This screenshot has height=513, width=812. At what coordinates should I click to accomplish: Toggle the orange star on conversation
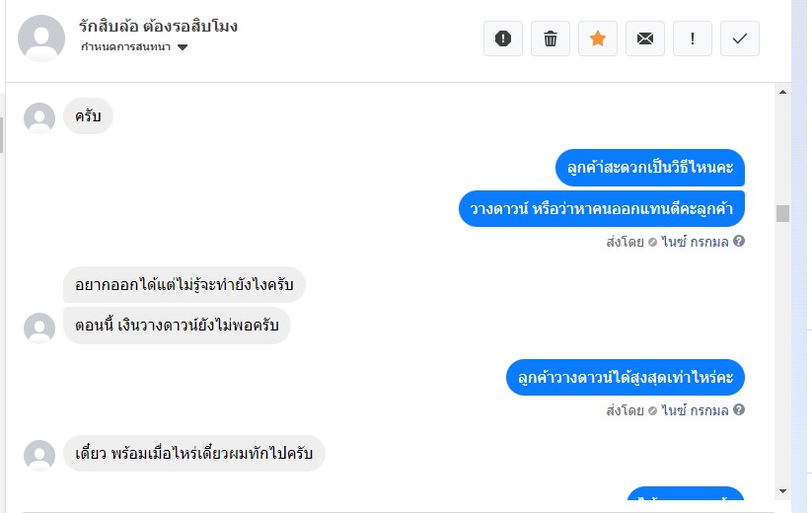[x=598, y=38]
